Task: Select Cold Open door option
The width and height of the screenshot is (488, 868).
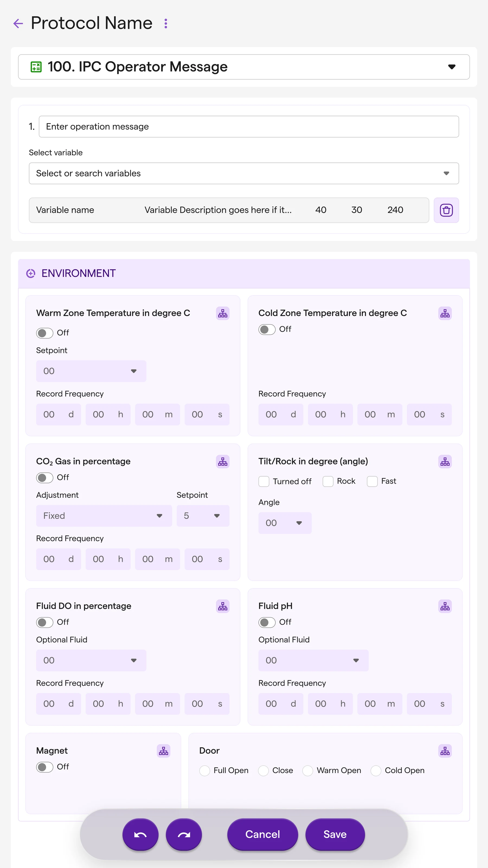Action: (x=375, y=771)
